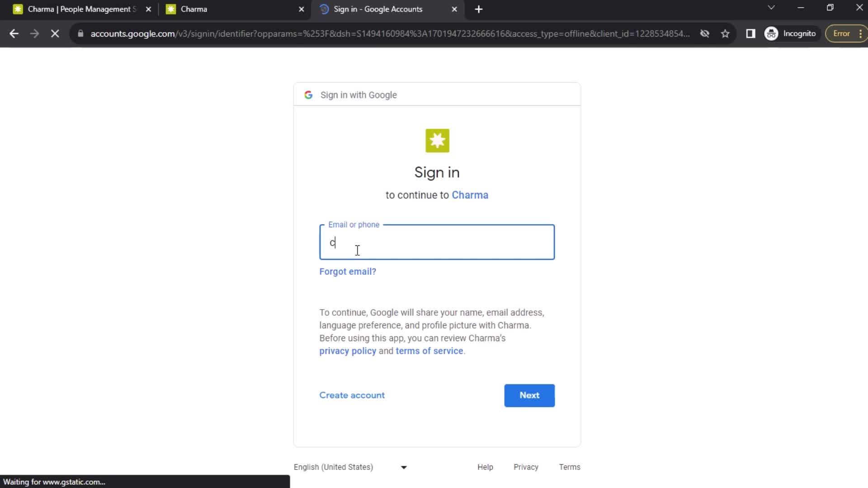Click the address bar URL

point(390,33)
